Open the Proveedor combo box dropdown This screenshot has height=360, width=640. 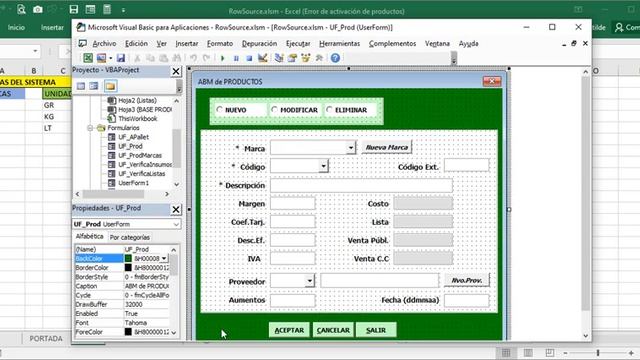point(310,280)
